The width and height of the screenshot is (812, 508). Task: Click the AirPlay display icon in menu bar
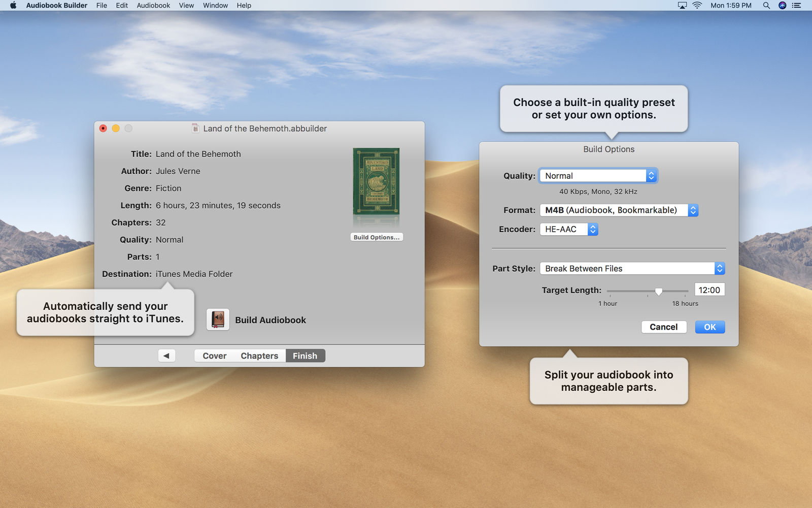point(682,5)
